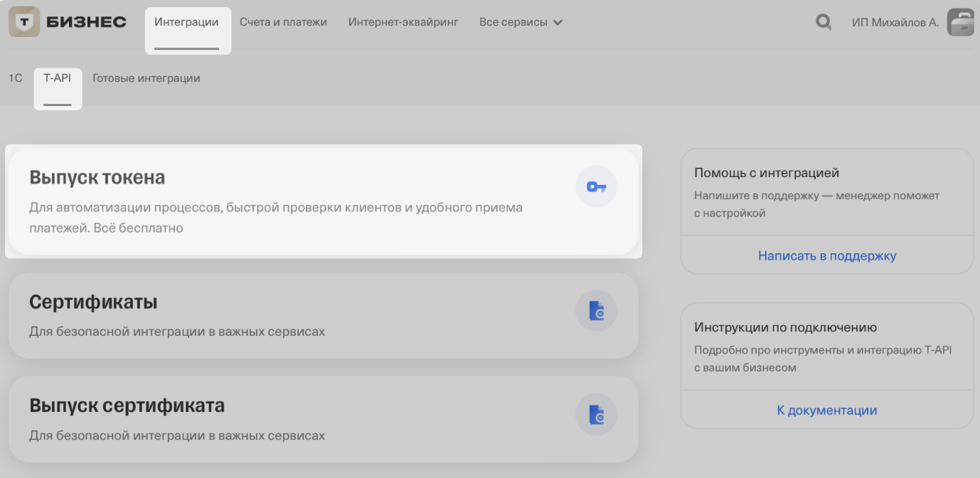This screenshot has height=478, width=980.
Task: Open the Интернет-эквайринг section
Action: tap(403, 22)
